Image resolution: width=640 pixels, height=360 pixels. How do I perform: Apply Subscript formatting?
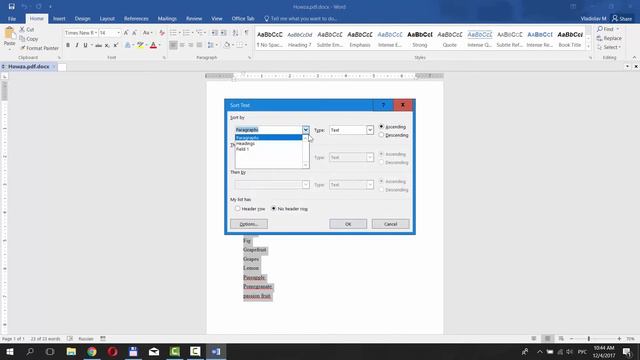click(x=107, y=45)
